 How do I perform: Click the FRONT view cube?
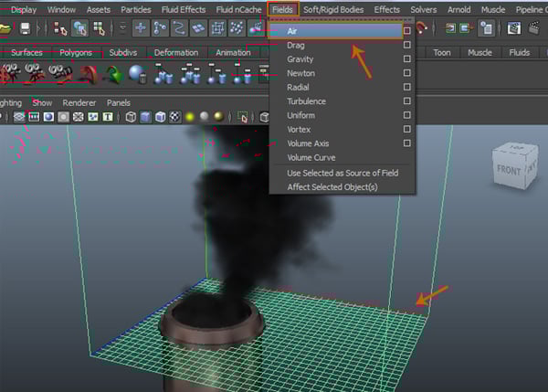509,168
